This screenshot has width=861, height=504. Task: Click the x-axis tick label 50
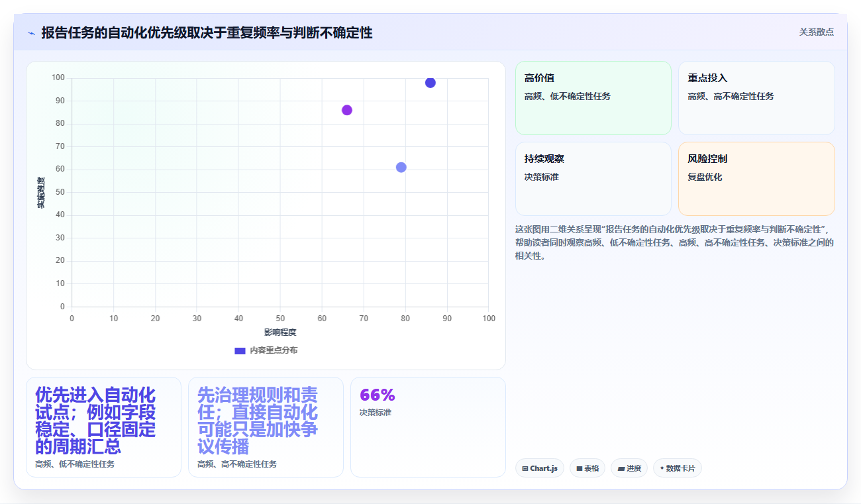pyautogui.click(x=280, y=319)
